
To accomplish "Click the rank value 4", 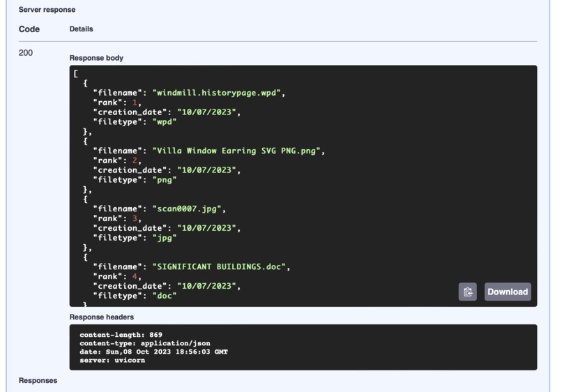I will [135, 276].
